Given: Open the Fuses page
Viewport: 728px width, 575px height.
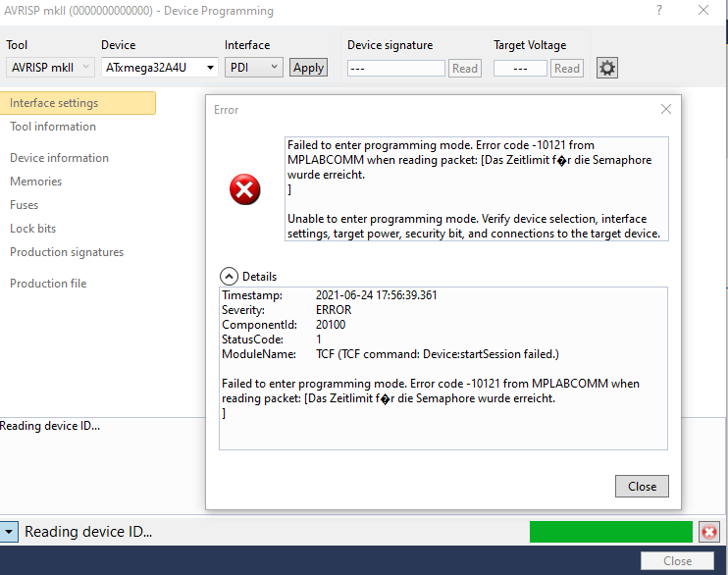Looking at the screenshot, I should click(x=25, y=205).
